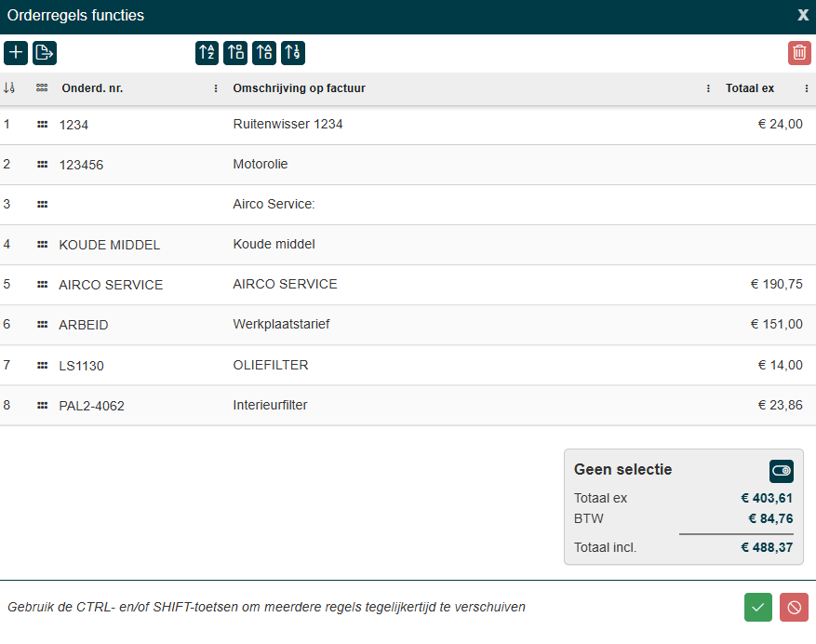This screenshot has width=816, height=644.
Task: Open the Onderd. nr. column options menu
Action: (216, 89)
